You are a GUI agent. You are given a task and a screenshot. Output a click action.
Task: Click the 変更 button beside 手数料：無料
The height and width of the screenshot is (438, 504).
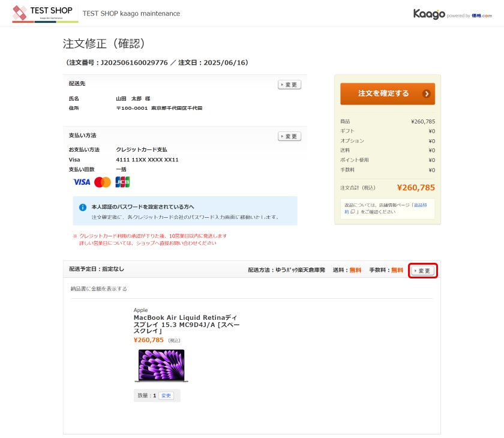(422, 271)
